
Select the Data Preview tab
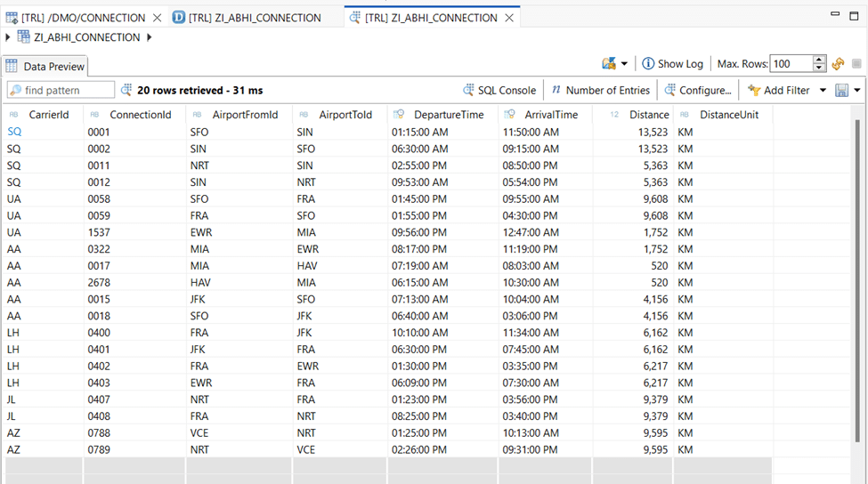[45, 67]
